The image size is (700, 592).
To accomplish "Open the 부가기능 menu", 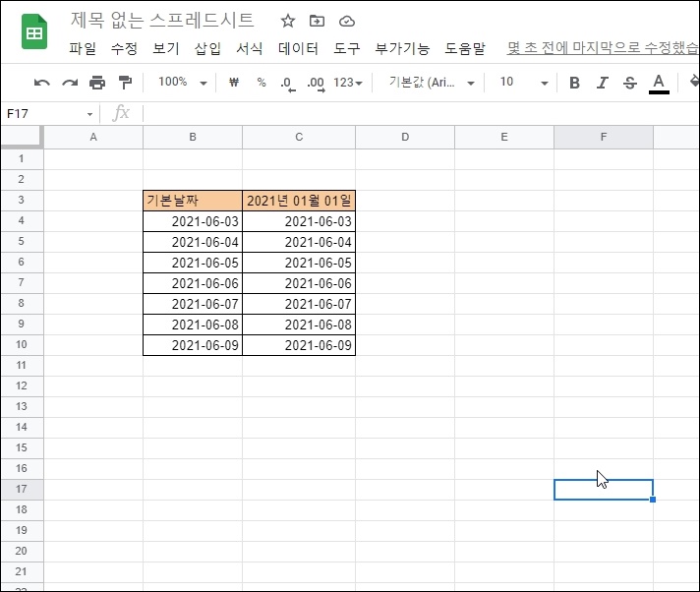I will click(402, 48).
